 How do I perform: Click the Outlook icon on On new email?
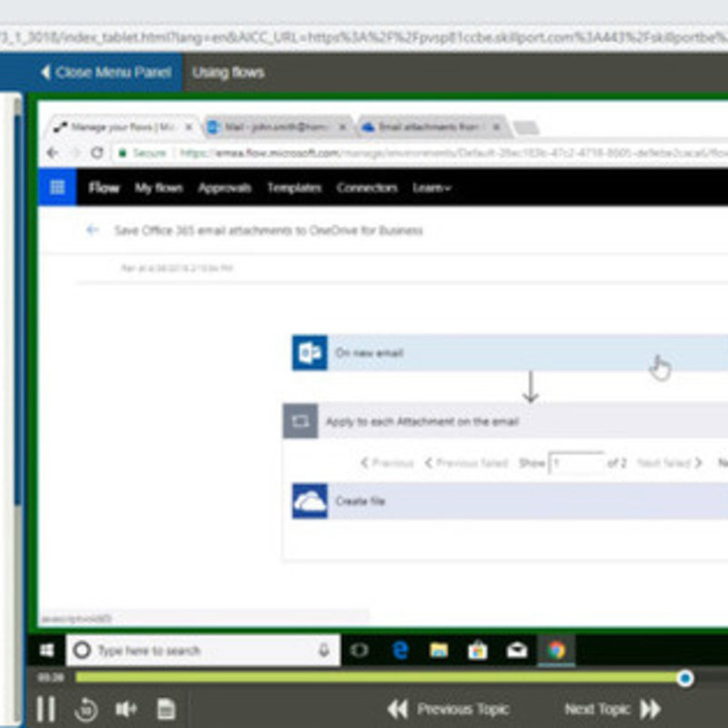pyautogui.click(x=309, y=353)
